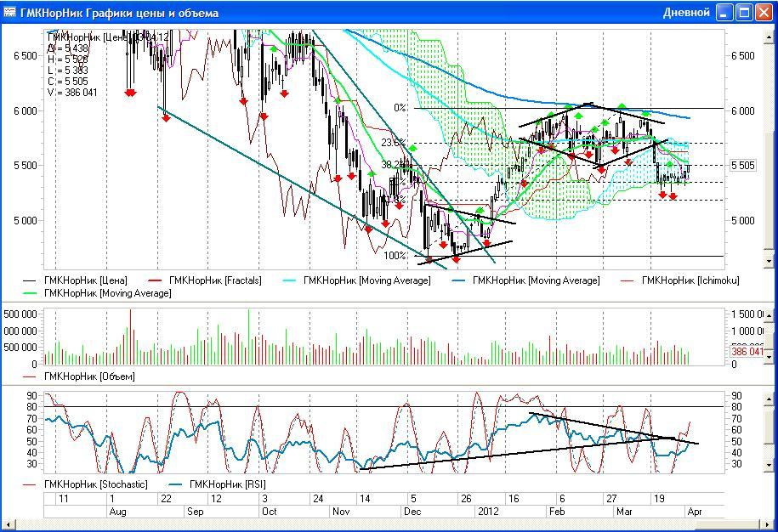Viewport: 778px width, 532px height.
Task: Click the 2012 year label on the time axis
Action: (488, 512)
